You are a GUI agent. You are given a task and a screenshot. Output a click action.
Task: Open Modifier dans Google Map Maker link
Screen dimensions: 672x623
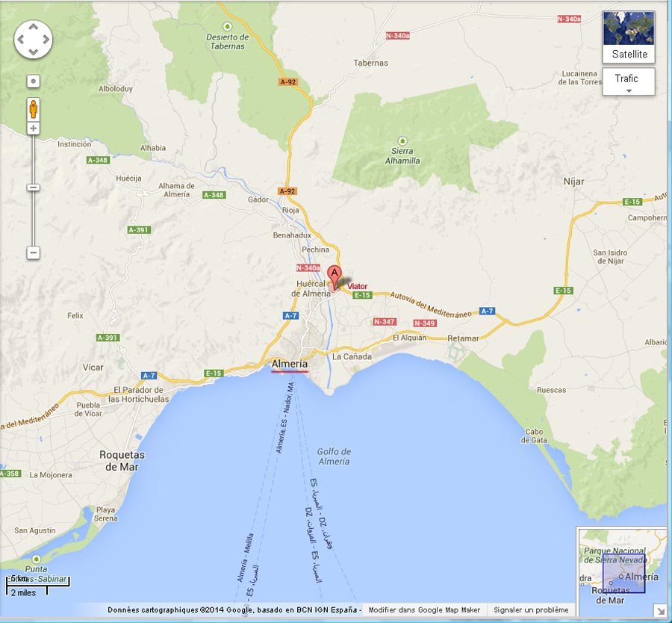[424, 610]
